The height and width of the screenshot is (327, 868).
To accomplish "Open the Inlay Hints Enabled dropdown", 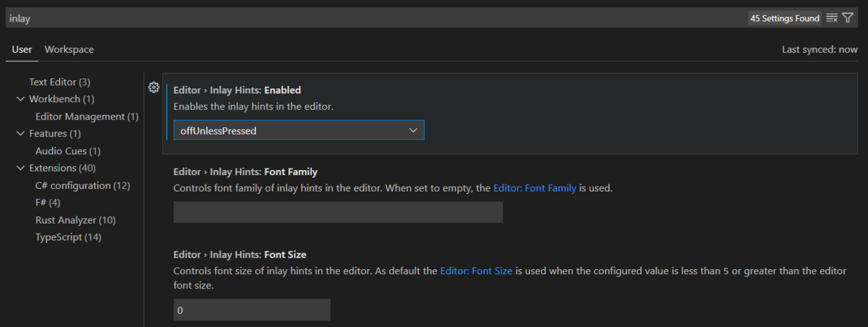I will pos(299,130).
